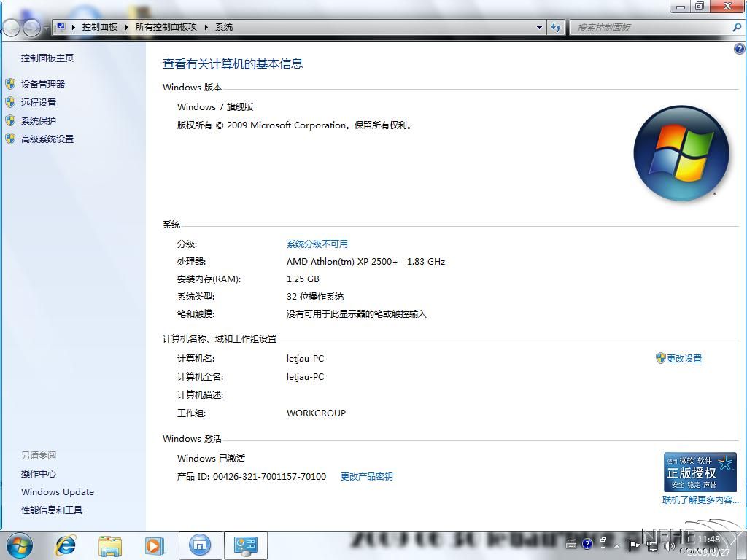The image size is (747, 560).
Task: Click 更改产品密钥 link
Action: coord(367,477)
